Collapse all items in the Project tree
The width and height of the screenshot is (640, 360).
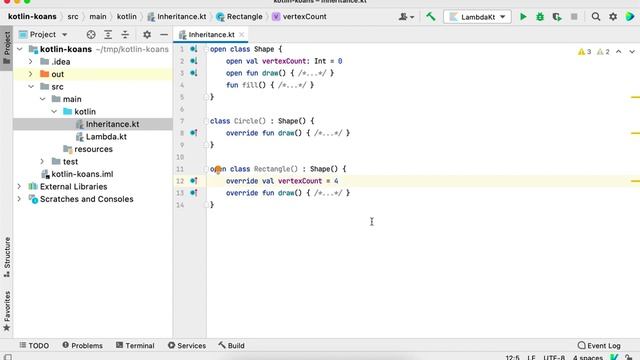click(x=125, y=35)
